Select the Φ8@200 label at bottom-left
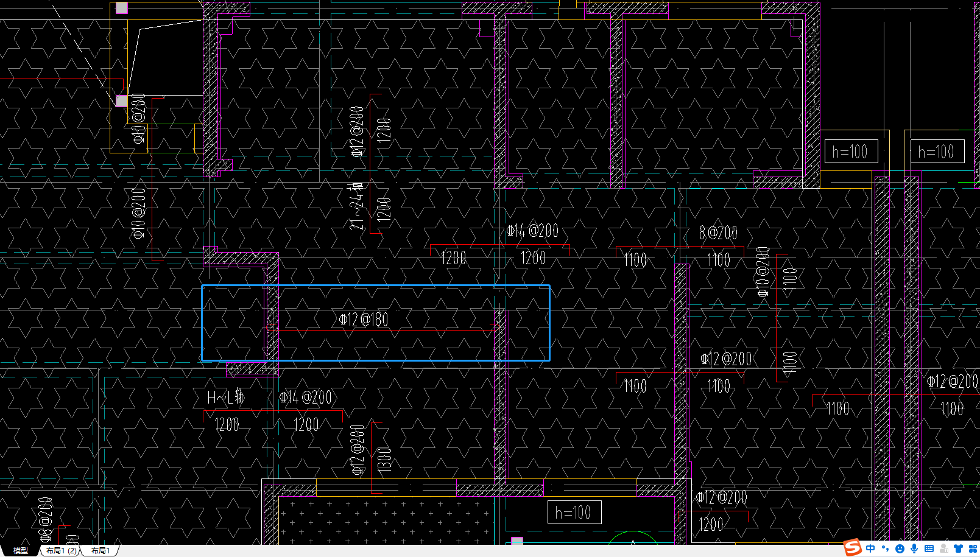Screen dimensions: 980x557 coord(46,520)
